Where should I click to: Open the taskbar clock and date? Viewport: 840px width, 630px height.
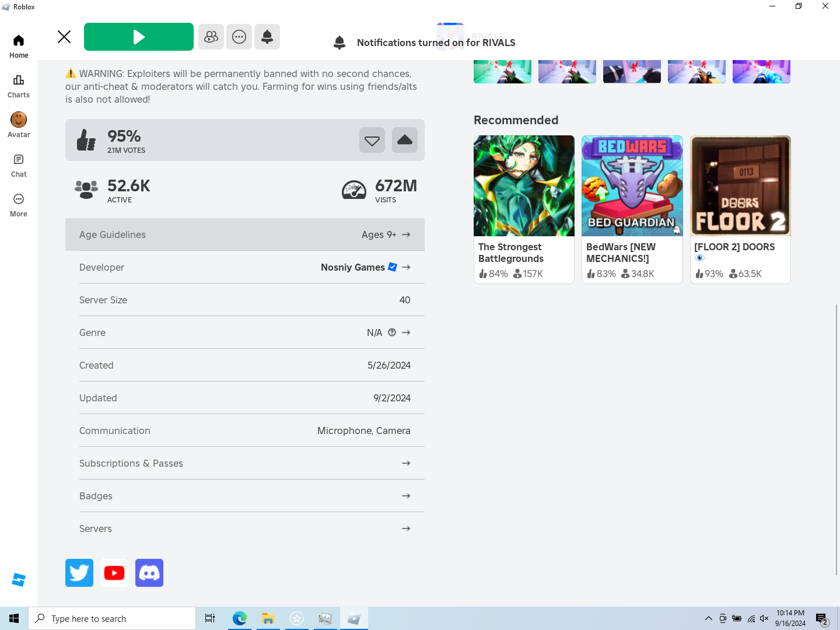(x=790, y=618)
